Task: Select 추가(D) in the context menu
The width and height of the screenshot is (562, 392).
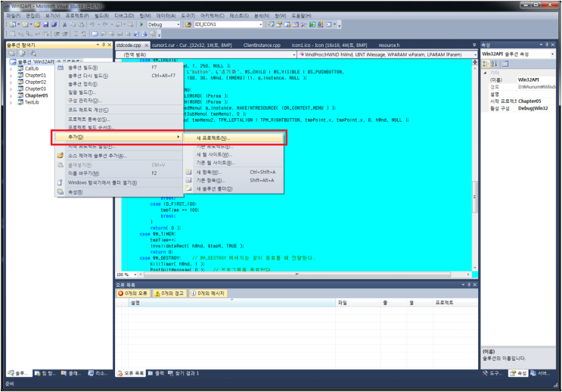Action: point(118,137)
